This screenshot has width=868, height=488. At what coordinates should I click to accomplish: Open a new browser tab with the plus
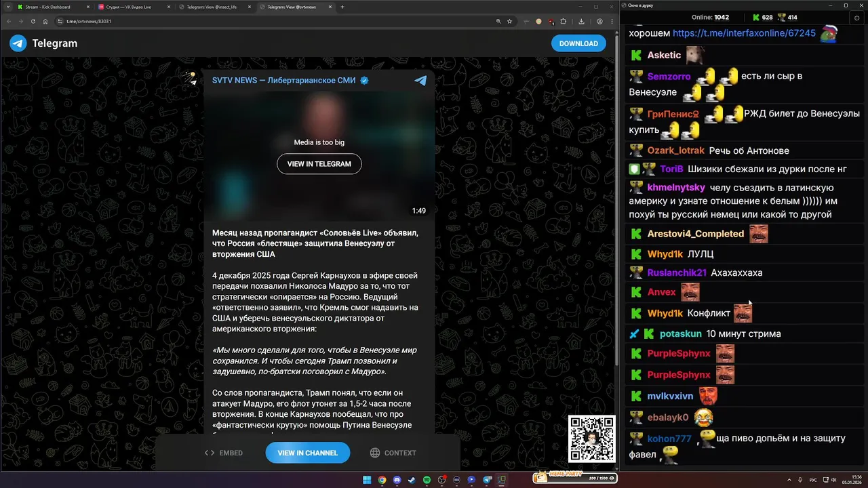coord(342,7)
